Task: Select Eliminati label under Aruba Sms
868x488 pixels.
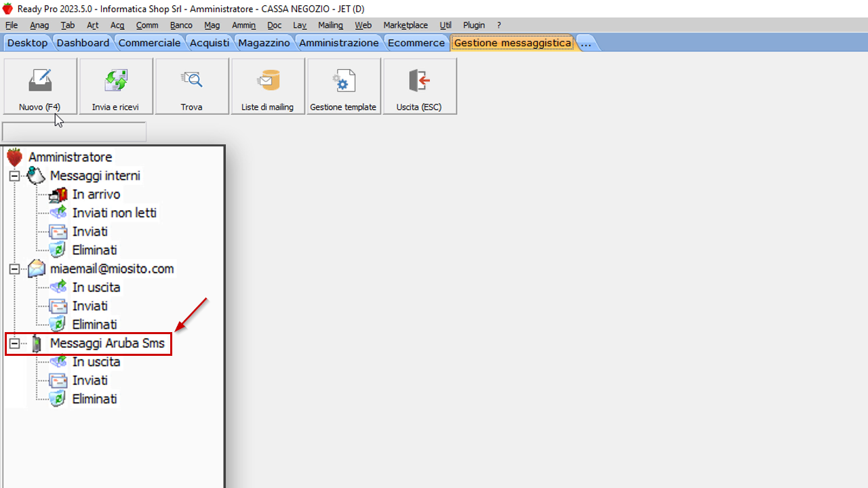Action: click(95, 399)
